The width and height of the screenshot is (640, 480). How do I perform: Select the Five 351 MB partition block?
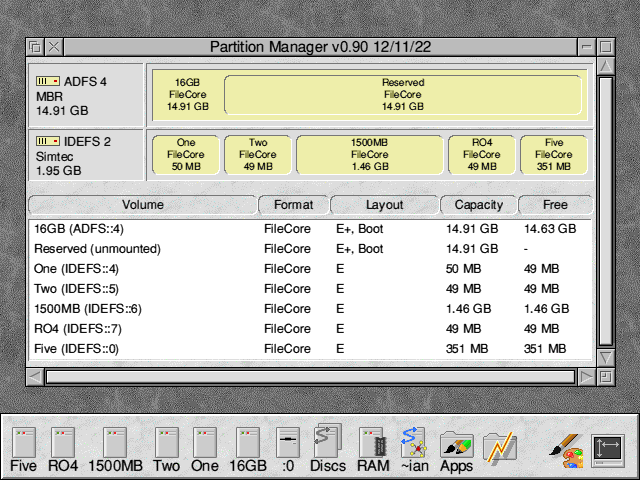click(554, 155)
